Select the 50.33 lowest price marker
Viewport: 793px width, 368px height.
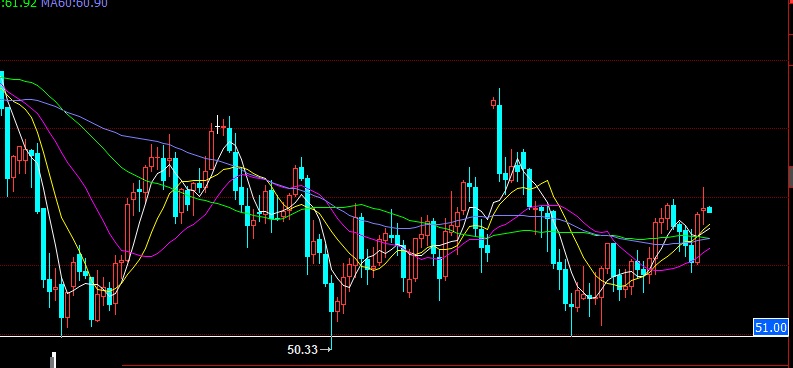[x=302, y=349]
